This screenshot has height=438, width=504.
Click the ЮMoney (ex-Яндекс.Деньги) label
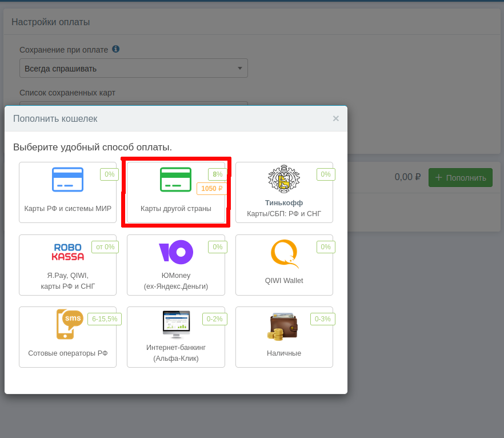175,281
